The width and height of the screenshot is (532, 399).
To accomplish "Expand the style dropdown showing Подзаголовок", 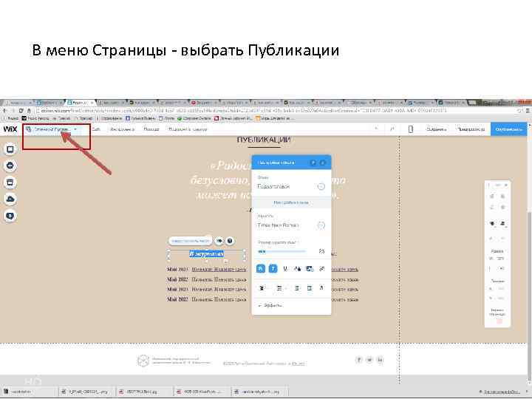I will [321, 186].
